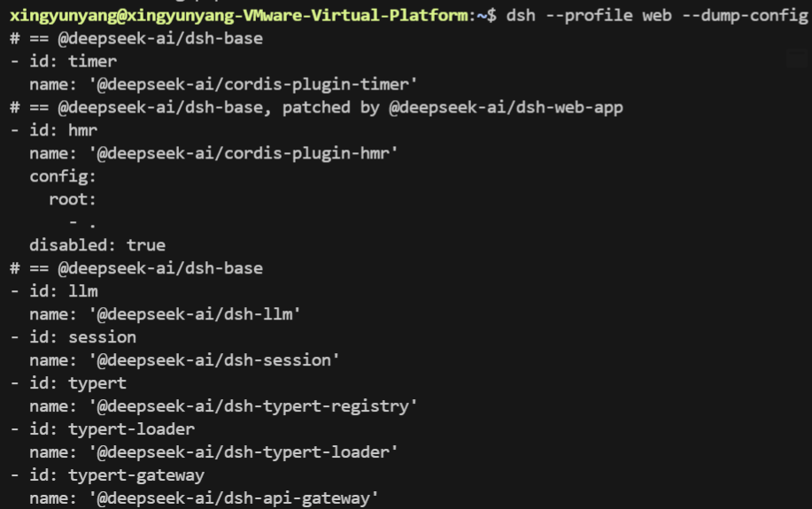Viewport: 812px width, 509px height.
Task: Click the 'disabled: true' line
Action: (97, 245)
